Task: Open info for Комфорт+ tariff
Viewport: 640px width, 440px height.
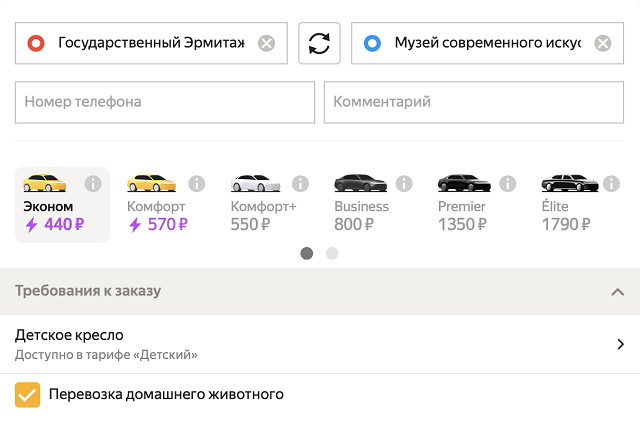Action: (300, 184)
